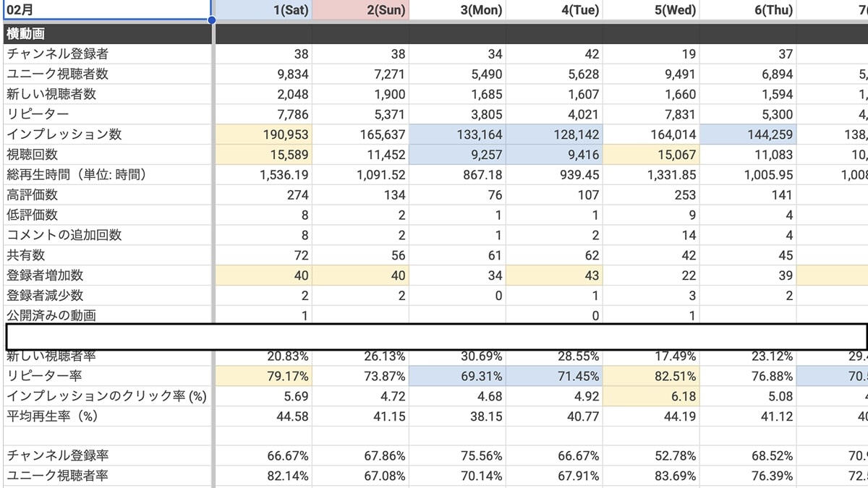868x488 pixels.
Task: Click the 5(Wed) column header
Action: coord(652,9)
